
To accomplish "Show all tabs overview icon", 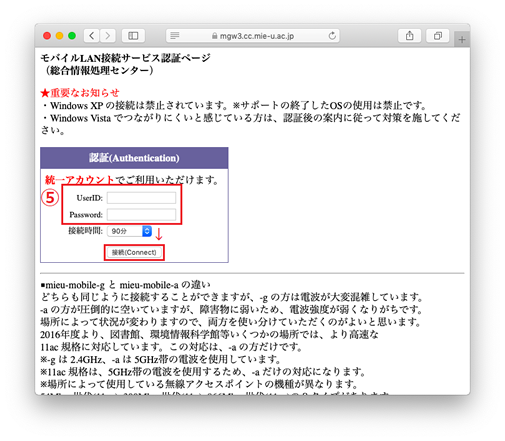I will coord(438,36).
